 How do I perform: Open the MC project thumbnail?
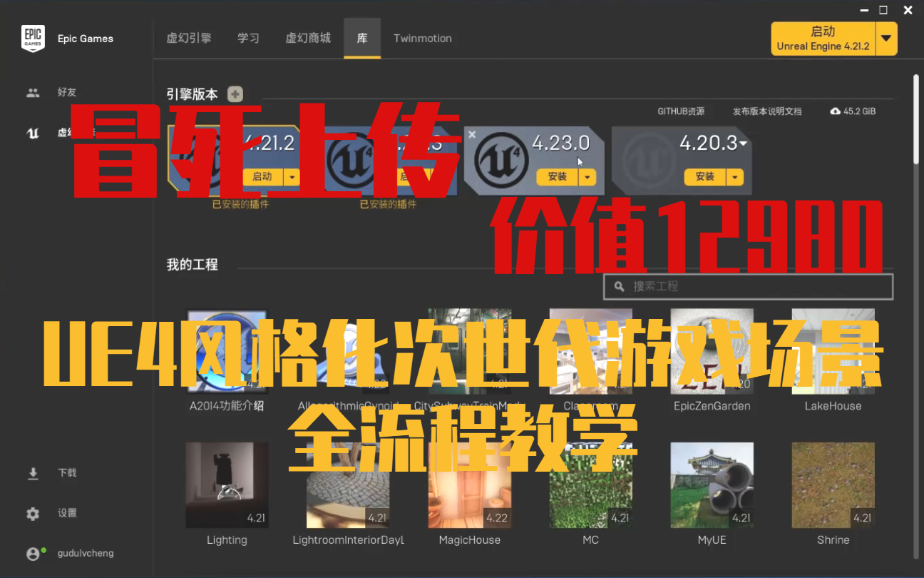(590, 485)
